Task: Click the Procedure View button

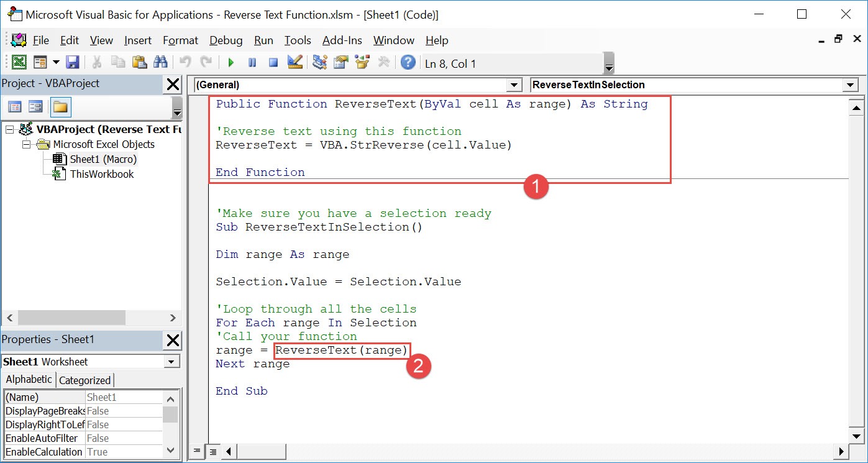Action: pos(198,451)
